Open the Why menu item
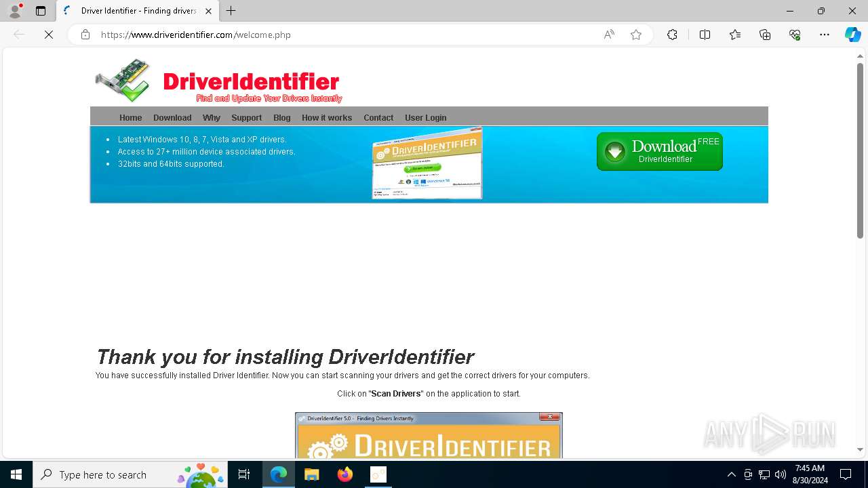Viewport: 868px width, 488px height. [212, 118]
